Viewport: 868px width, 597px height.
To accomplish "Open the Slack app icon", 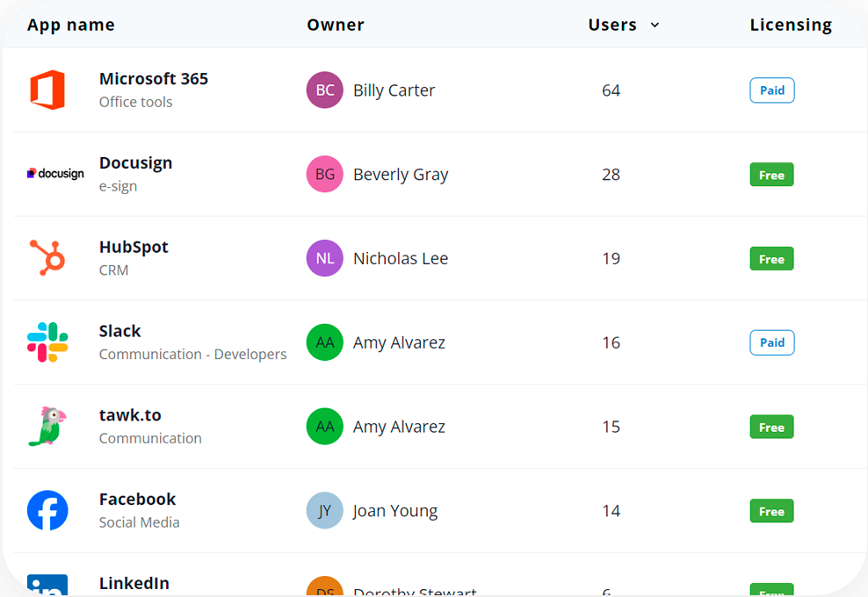I will pos(47,342).
